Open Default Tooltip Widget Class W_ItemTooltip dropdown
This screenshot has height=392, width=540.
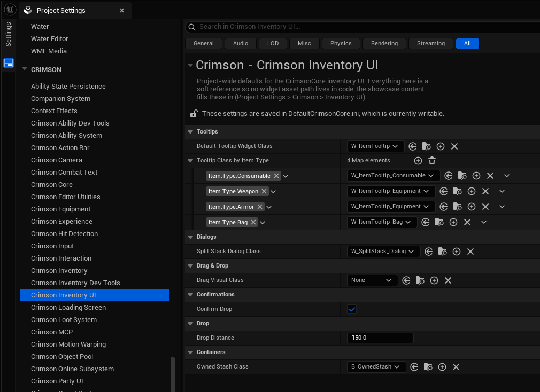coord(375,146)
